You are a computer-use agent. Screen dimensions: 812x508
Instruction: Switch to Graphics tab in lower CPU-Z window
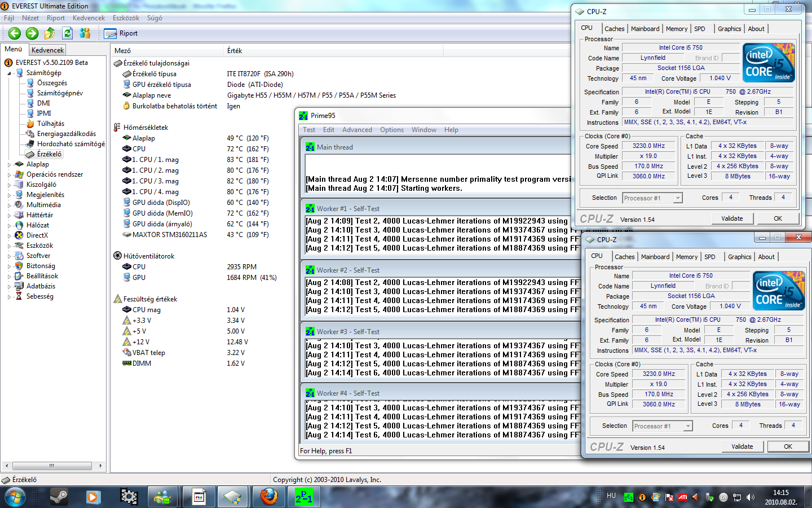pos(739,257)
